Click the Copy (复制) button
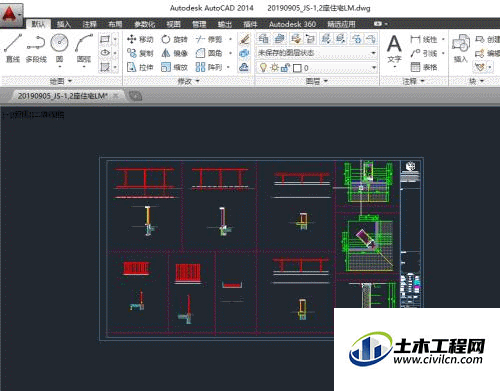500x391 pixels. pyautogui.click(x=140, y=53)
